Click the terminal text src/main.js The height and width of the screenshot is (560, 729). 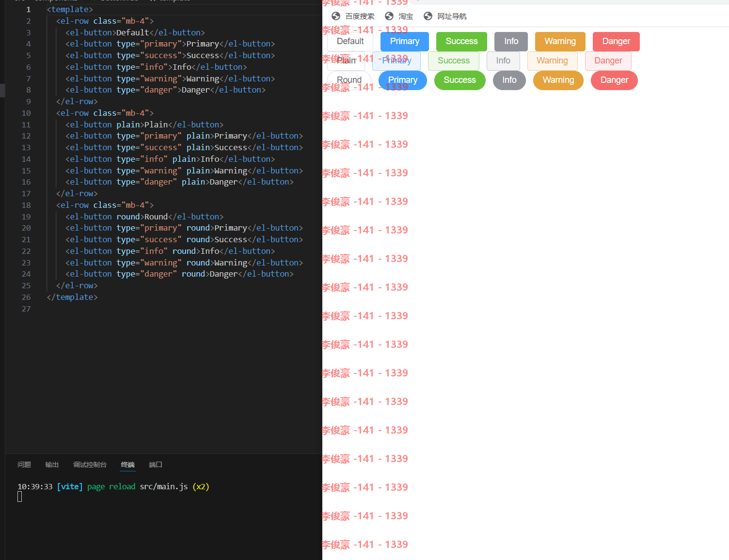click(164, 487)
